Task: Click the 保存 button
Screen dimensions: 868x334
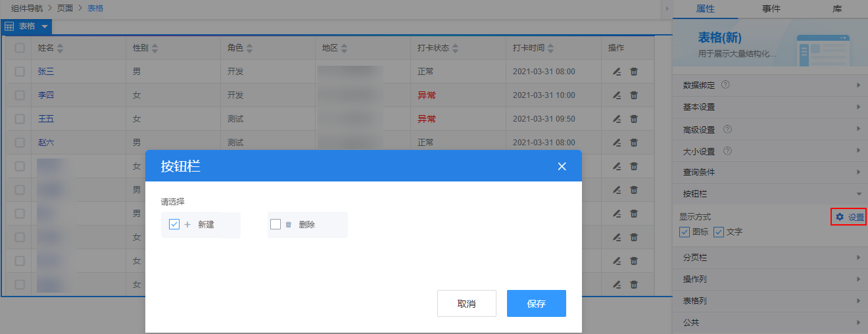Action: pos(537,304)
